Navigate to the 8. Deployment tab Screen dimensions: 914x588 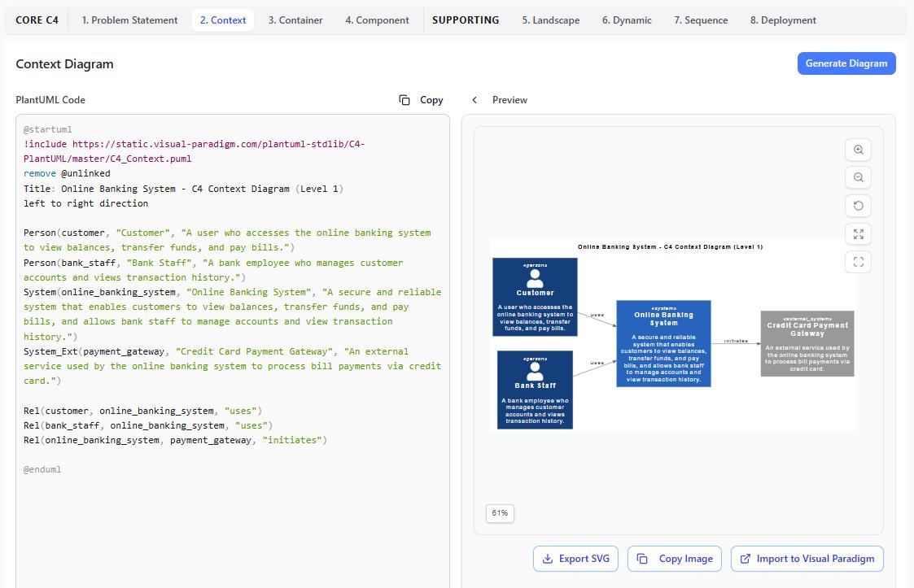pyautogui.click(x=783, y=20)
